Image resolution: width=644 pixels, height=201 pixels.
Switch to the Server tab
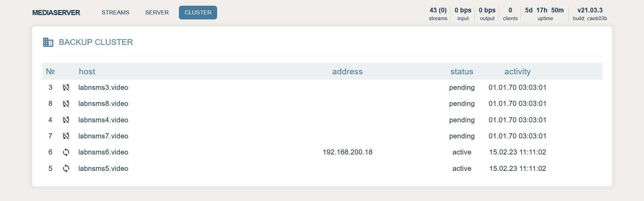157,13
